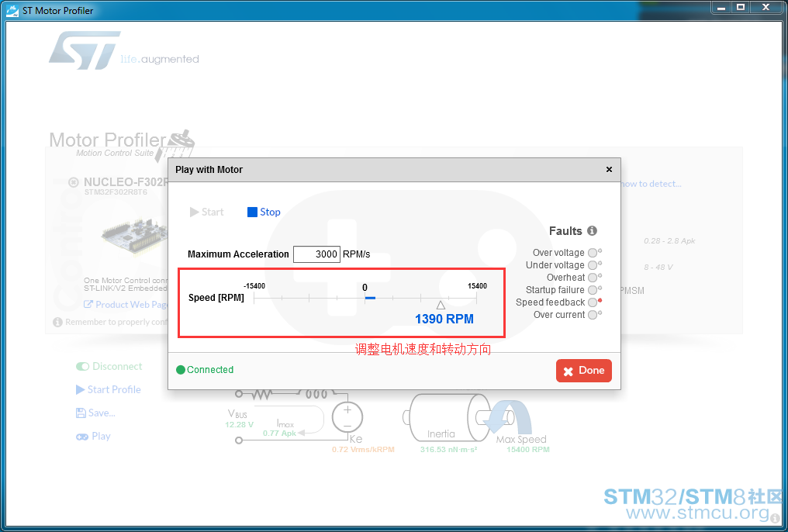
Task: Click the speed slider triangle handle
Action: pyautogui.click(x=441, y=306)
